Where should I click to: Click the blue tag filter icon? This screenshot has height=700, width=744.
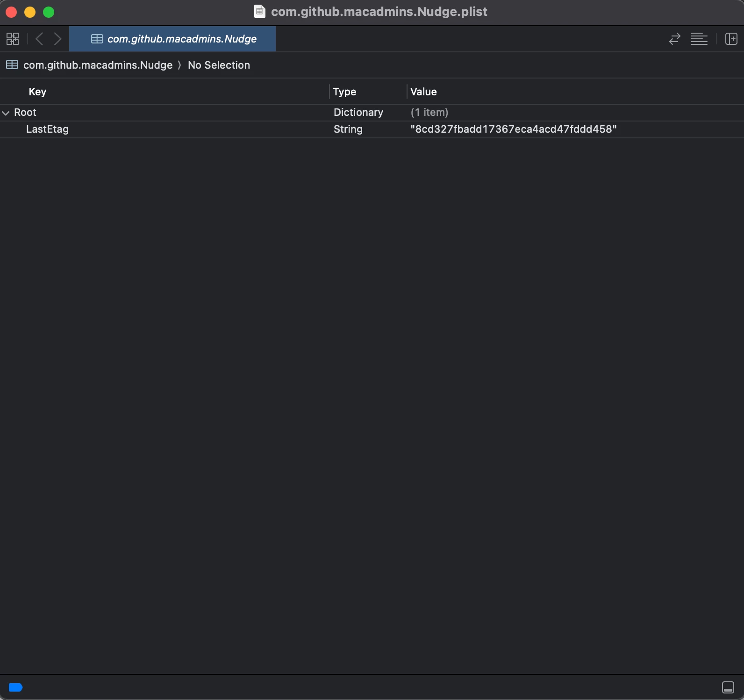(x=15, y=687)
